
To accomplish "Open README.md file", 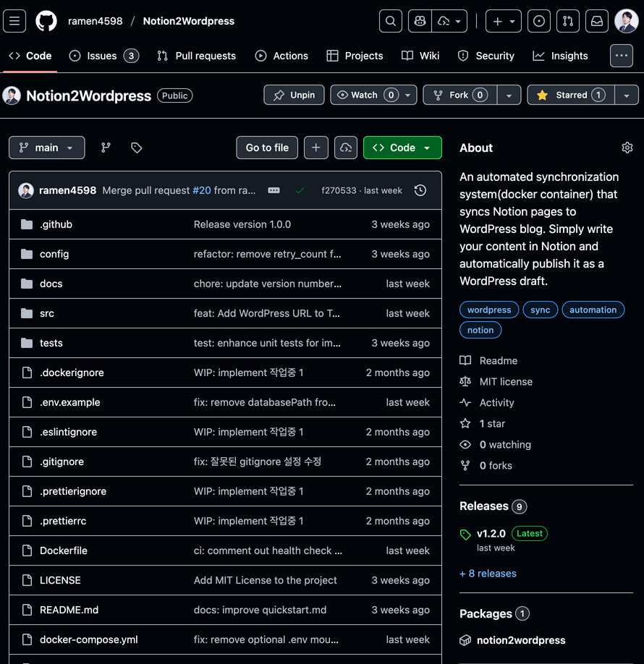I will click(69, 610).
